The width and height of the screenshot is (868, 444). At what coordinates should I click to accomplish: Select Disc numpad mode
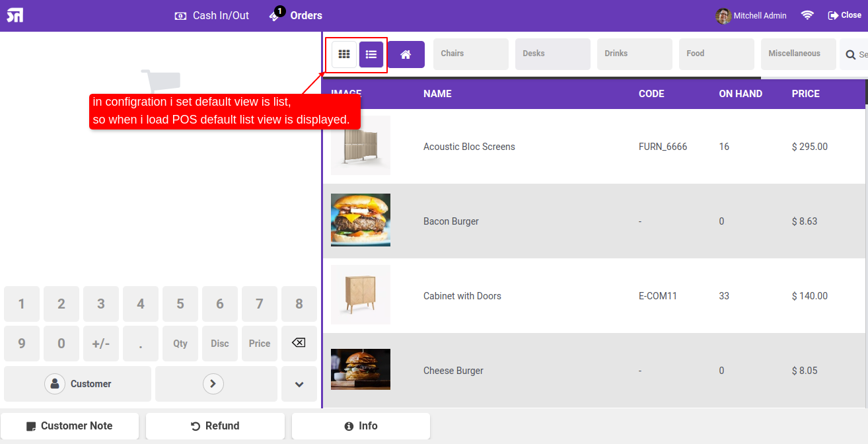[x=220, y=344]
